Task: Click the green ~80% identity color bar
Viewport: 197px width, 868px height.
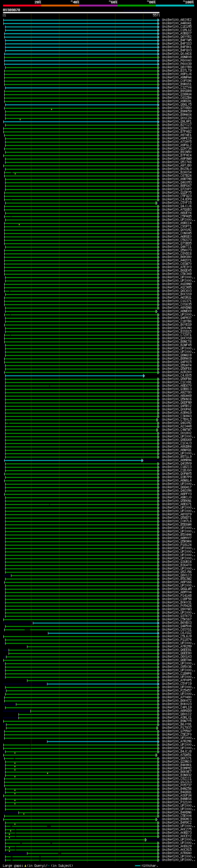Action: [137, 6]
